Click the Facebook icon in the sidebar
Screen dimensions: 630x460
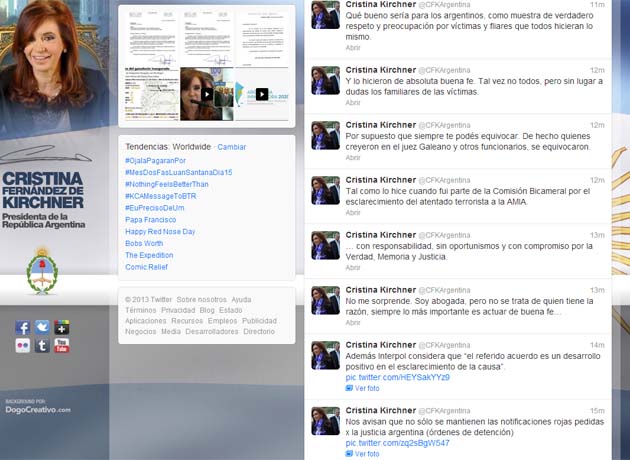22,327
